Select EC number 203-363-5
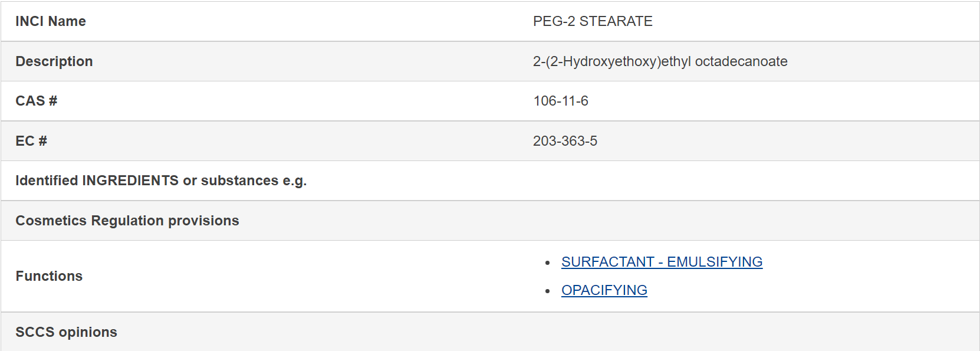Image resolution: width=980 pixels, height=351 pixels. click(565, 141)
